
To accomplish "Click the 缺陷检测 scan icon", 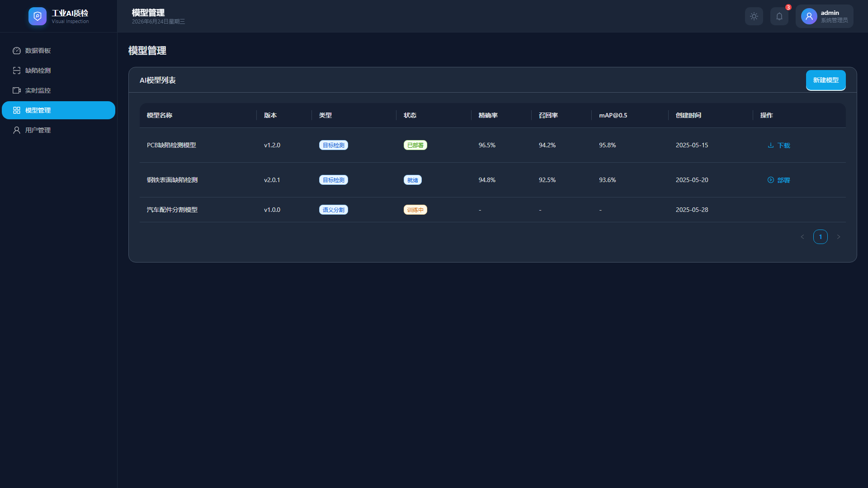I will coord(17,70).
